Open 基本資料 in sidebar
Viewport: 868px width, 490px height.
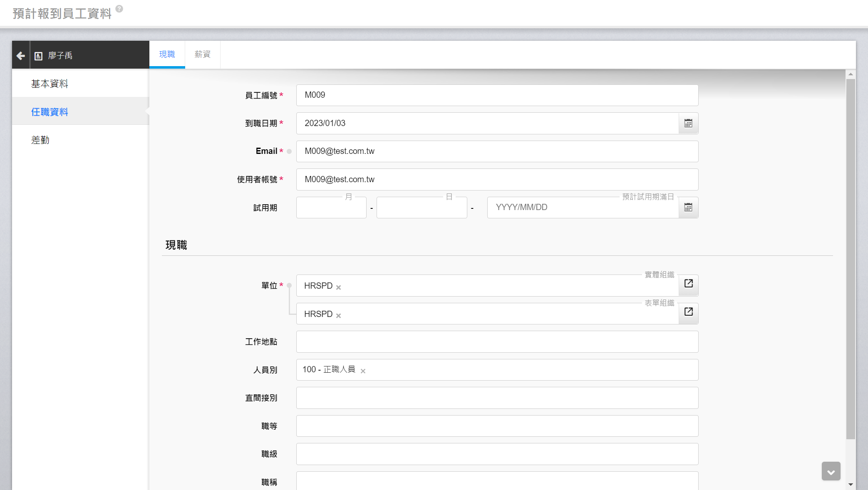50,84
